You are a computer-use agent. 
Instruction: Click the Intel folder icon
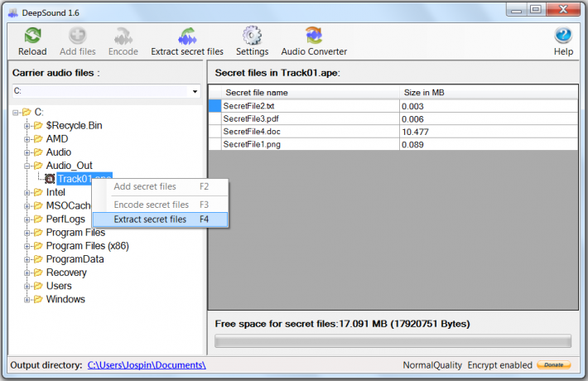tap(38, 192)
